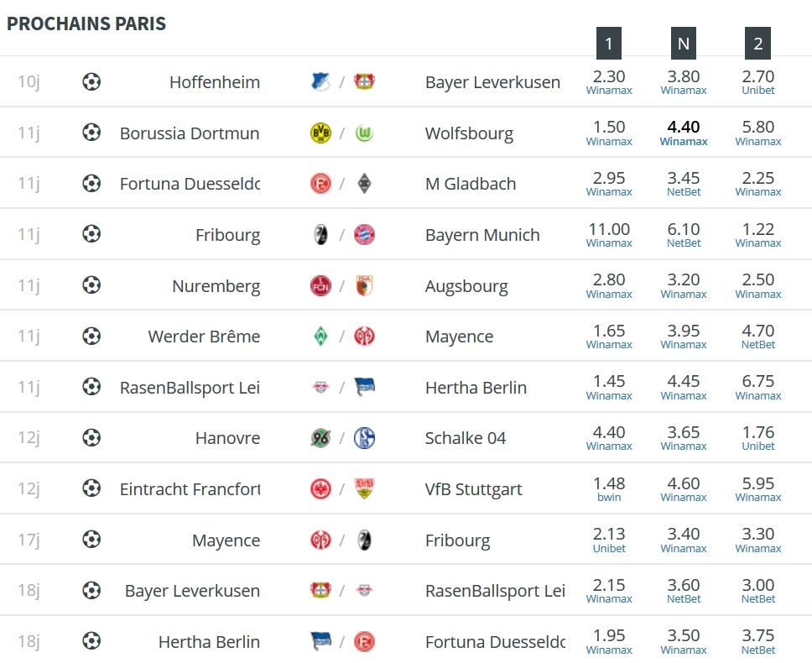
Task: Click the VfB Stuttgart crest
Action: click(364, 488)
